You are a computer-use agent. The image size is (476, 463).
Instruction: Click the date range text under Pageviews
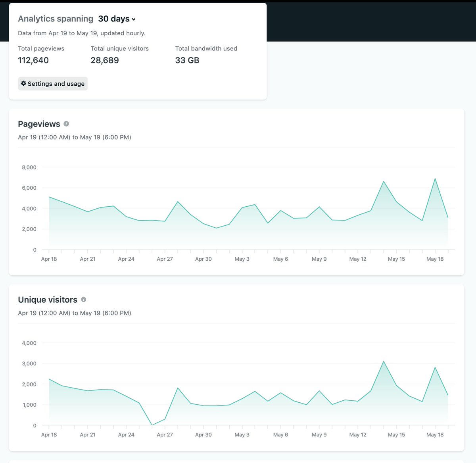click(75, 137)
